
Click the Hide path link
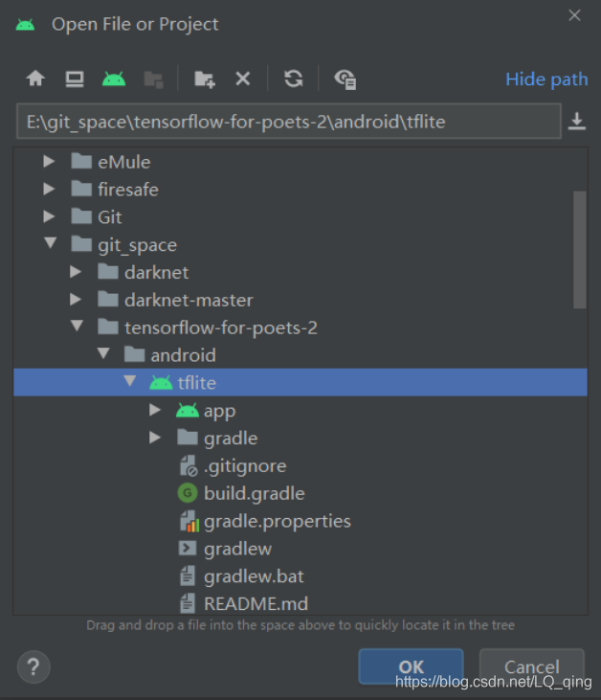point(546,79)
